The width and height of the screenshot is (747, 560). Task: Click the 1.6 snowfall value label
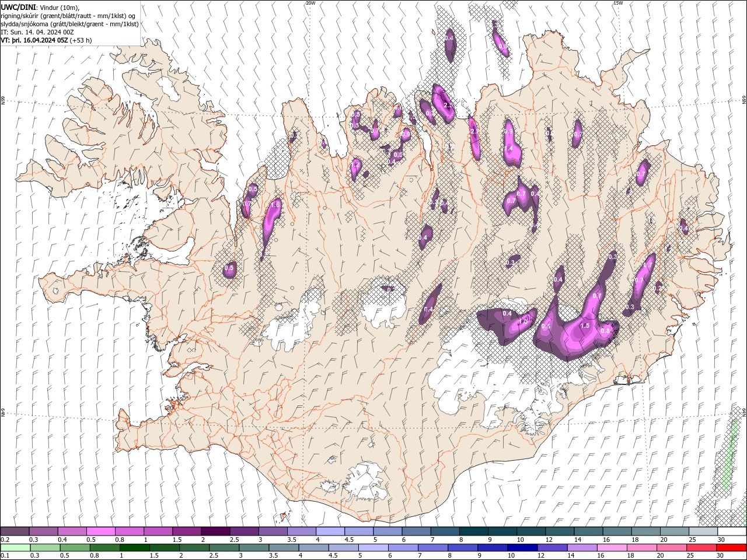tap(276, 205)
